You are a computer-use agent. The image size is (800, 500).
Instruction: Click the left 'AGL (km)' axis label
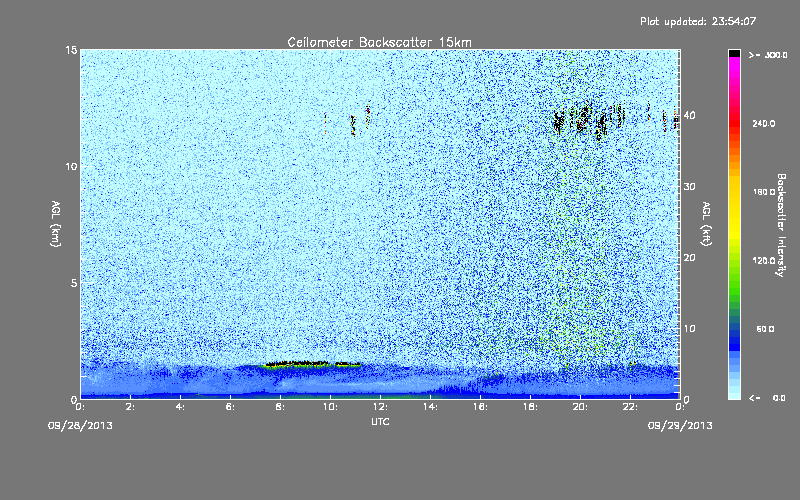pos(56,223)
